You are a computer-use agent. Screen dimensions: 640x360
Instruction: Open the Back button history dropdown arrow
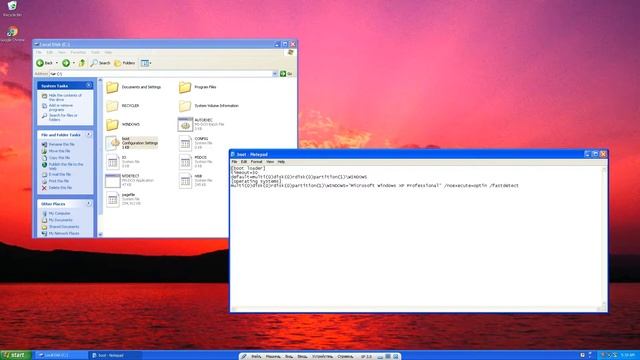pos(57,63)
